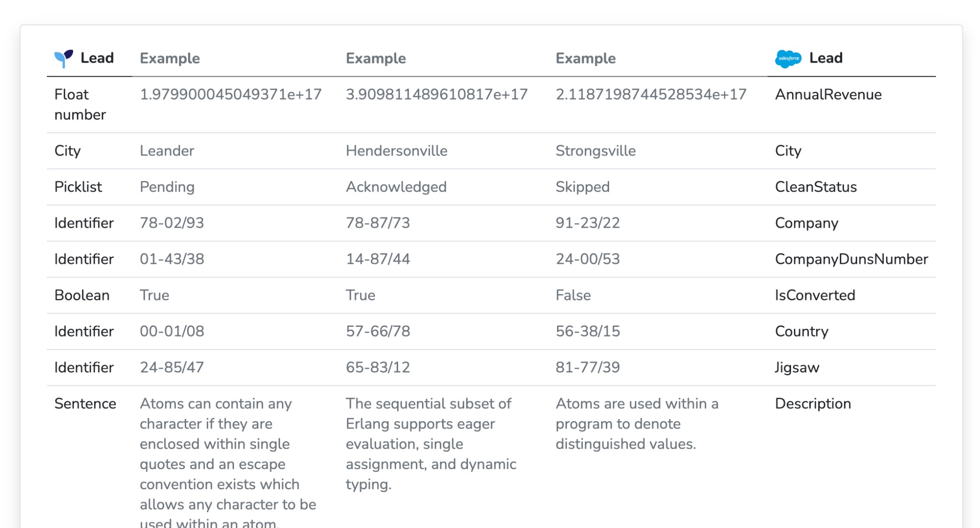Click the sprout logo beside Lead

point(64,58)
